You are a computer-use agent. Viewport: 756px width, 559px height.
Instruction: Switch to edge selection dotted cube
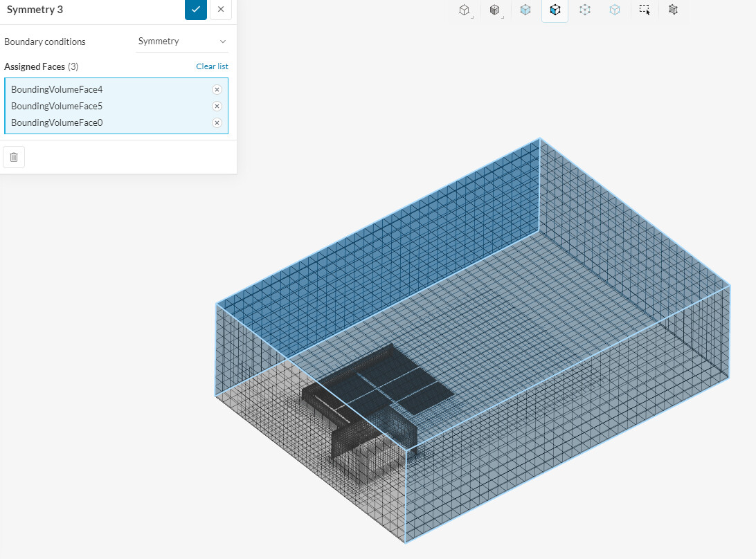(x=585, y=10)
